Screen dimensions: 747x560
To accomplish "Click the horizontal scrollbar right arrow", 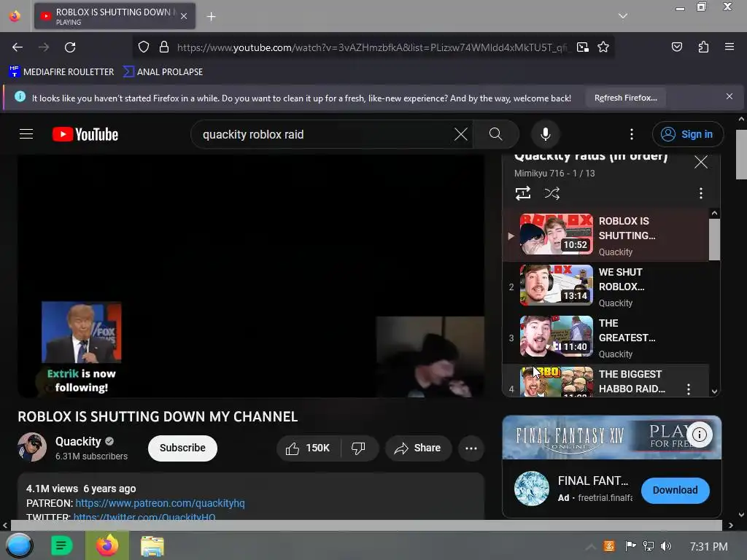I will pyautogui.click(x=730, y=525).
